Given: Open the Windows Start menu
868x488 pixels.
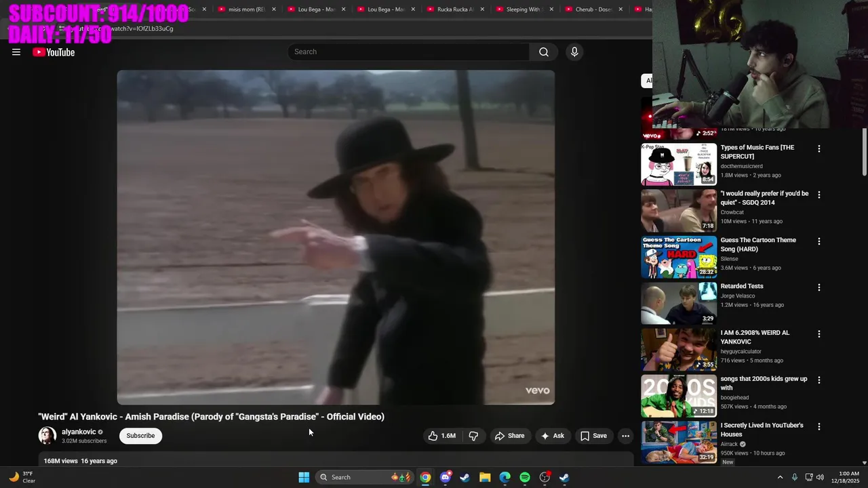Looking at the screenshot, I should tap(304, 477).
